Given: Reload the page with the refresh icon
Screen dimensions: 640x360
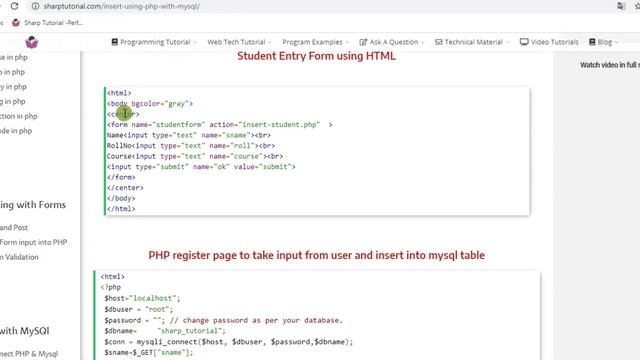Looking at the screenshot, I should [14, 6].
